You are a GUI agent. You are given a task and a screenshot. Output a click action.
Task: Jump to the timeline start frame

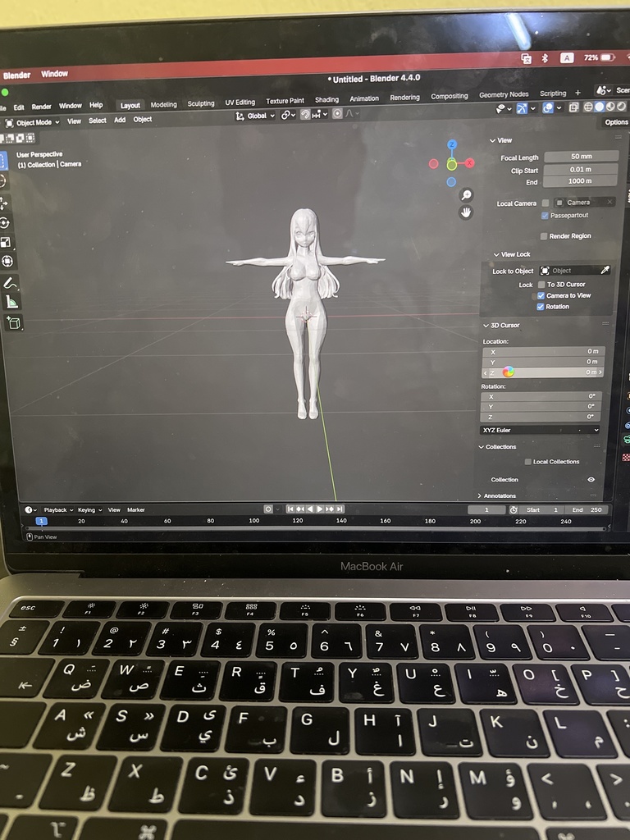click(290, 509)
